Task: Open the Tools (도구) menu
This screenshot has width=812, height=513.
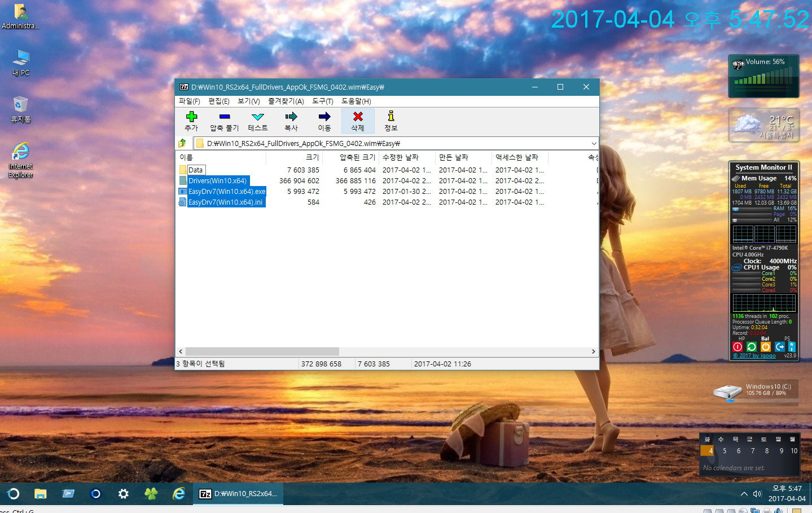Action: pos(323,101)
